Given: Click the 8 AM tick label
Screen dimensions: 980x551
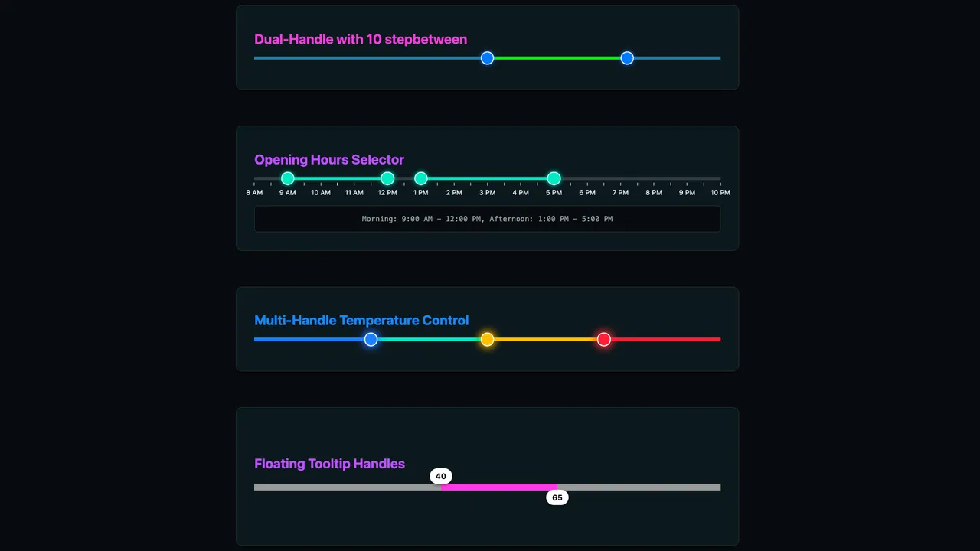Looking at the screenshot, I should point(254,193).
